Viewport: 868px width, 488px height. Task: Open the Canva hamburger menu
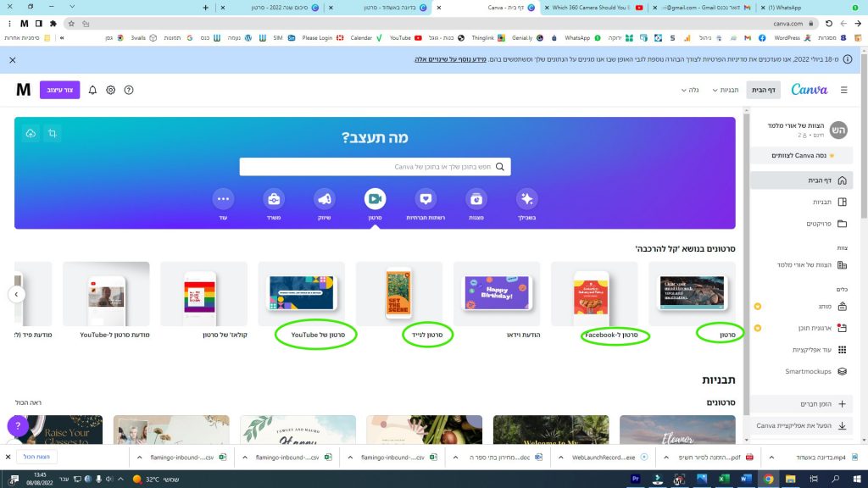843,90
